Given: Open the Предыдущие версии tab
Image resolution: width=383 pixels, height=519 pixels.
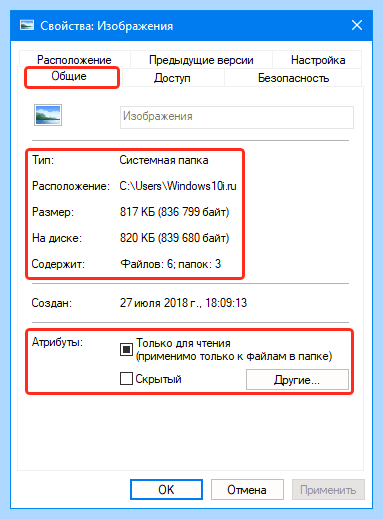Looking at the screenshot, I should pyautogui.click(x=201, y=60).
